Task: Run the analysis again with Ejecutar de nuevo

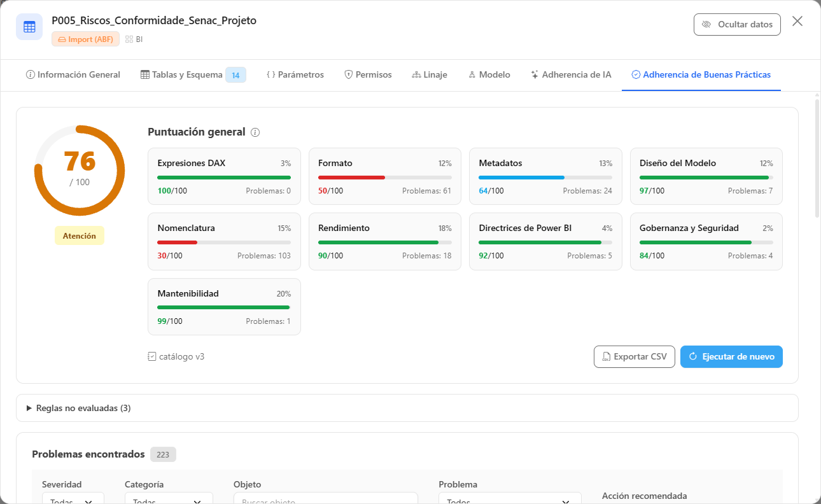Action: (x=731, y=357)
